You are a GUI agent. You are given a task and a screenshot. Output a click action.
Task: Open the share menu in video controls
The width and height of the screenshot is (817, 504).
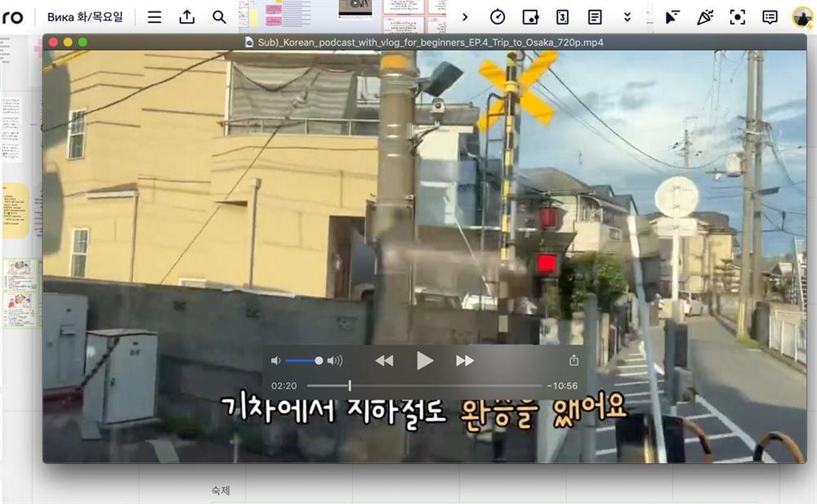pyautogui.click(x=574, y=360)
